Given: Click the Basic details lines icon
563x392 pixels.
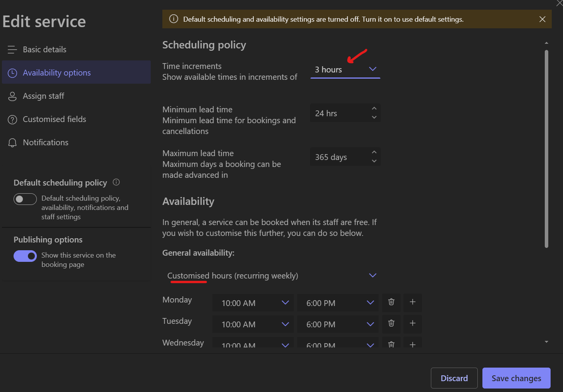Looking at the screenshot, I should [12, 50].
